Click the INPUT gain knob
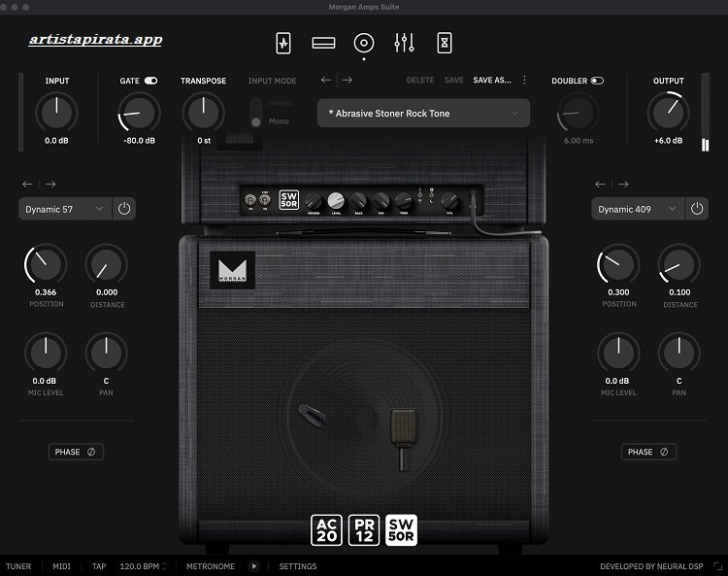728x576 pixels. pos(56,113)
